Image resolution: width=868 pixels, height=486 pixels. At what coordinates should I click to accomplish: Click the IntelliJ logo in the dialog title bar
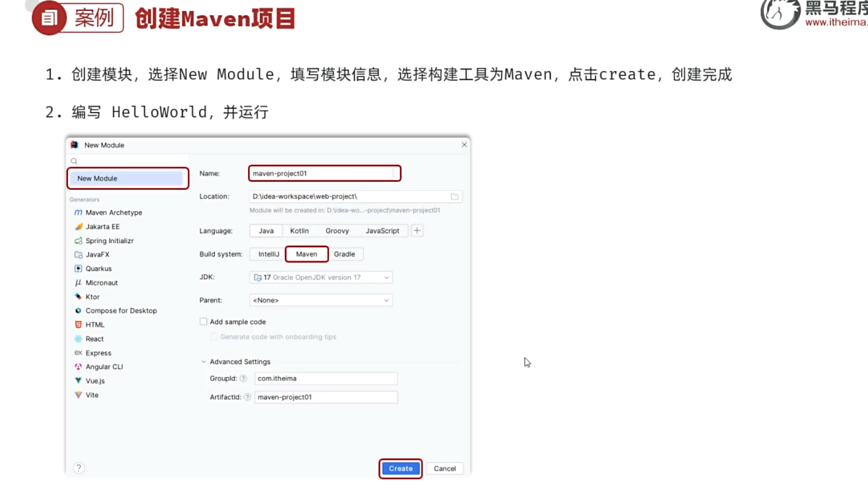point(75,145)
